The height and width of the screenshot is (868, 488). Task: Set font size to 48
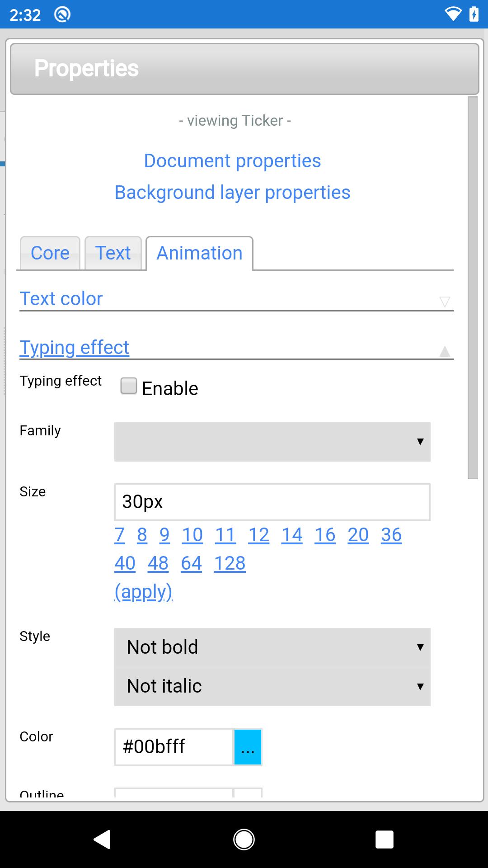158,563
